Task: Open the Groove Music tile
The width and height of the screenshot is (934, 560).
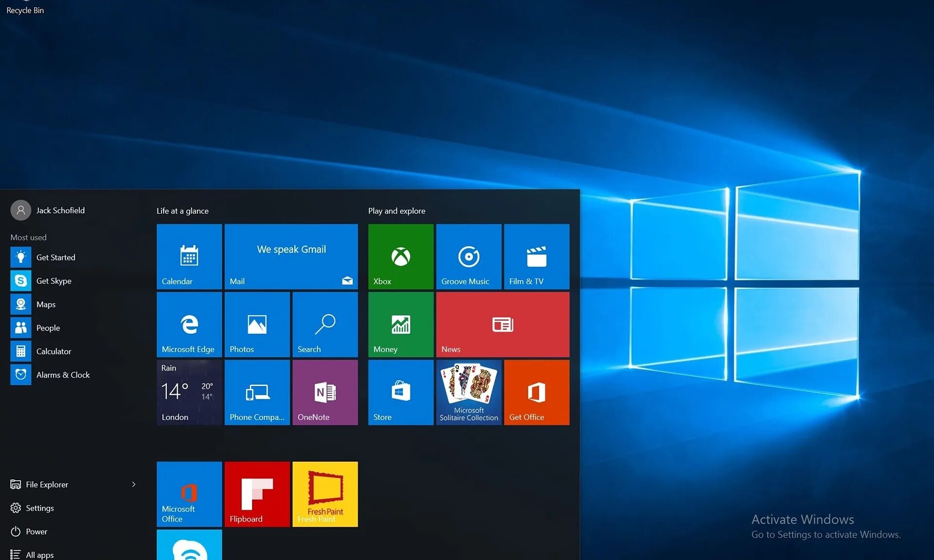Action: 468,256
